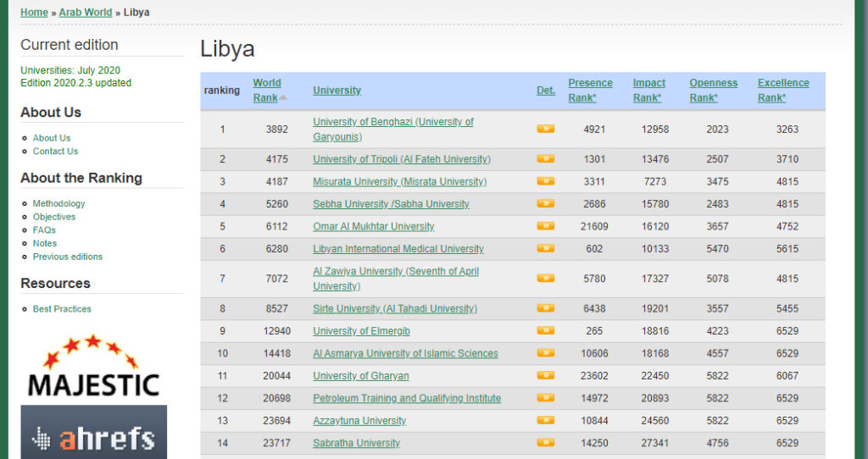This screenshot has width=868, height=459.
Task: Click Libyan International Medical University link
Action: (x=398, y=249)
